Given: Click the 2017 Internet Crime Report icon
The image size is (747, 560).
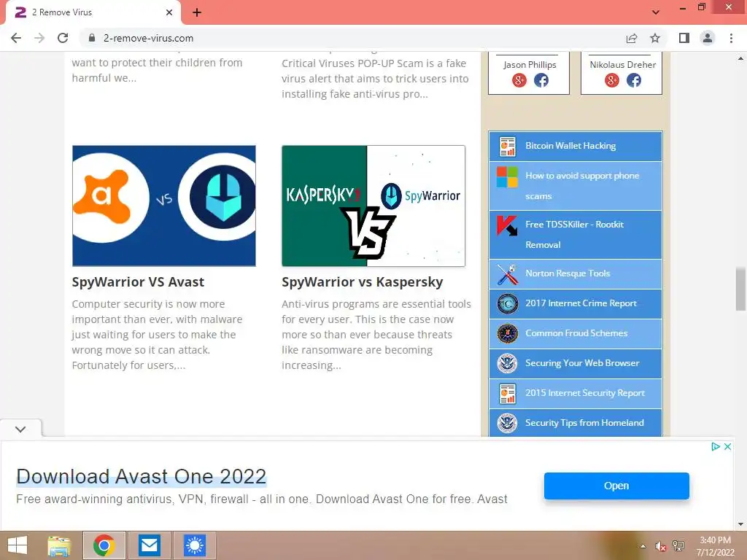Looking at the screenshot, I should click(x=508, y=304).
